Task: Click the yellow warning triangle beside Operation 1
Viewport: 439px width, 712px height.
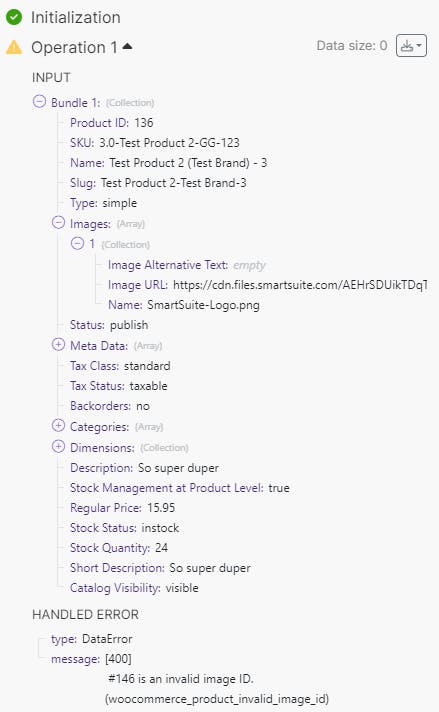Action: 14,47
